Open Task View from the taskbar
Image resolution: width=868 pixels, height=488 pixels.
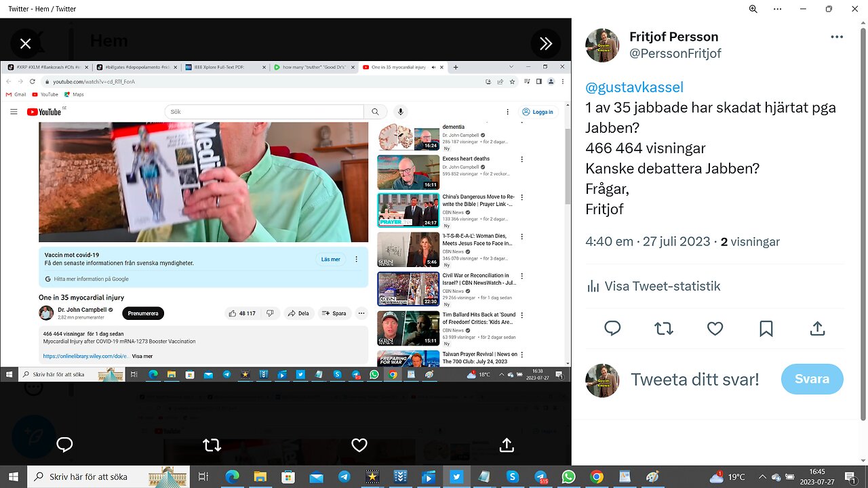coord(203,476)
